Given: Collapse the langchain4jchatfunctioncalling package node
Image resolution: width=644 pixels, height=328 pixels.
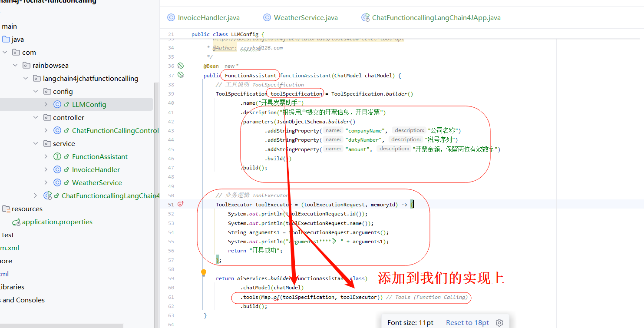Looking at the screenshot, I should click(x=26, y=79).
